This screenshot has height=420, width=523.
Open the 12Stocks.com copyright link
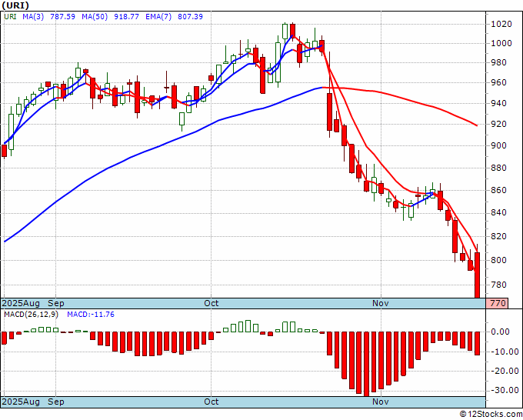491,415
